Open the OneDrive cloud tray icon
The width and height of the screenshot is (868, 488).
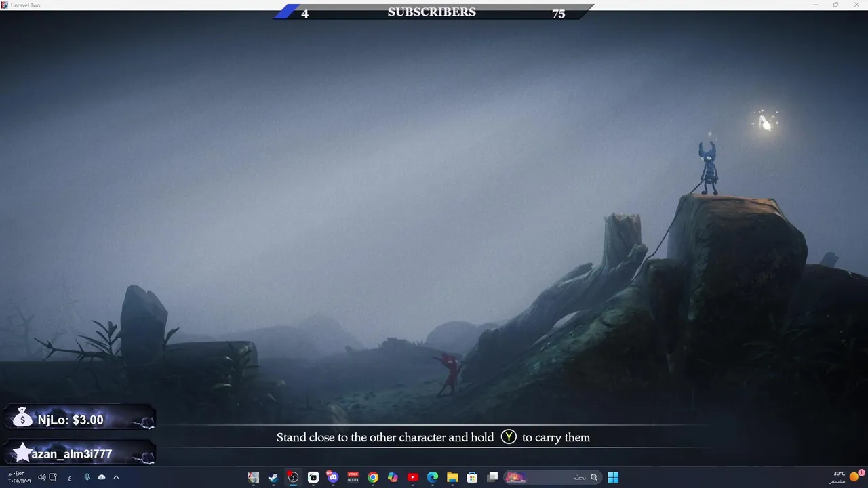pyautogui.click(x=102, y=477)
